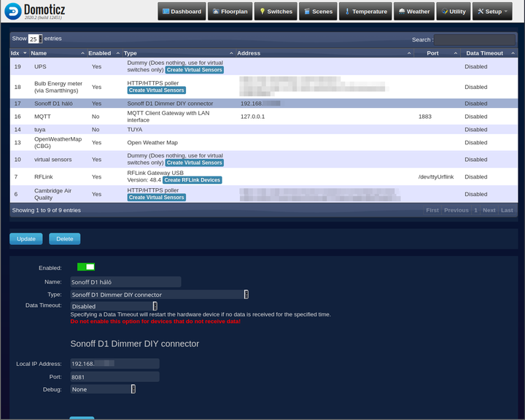This screenshot has width=525, height=420.
Task: Open the hardware Type dropdown
Action: (x=160, y=295)
